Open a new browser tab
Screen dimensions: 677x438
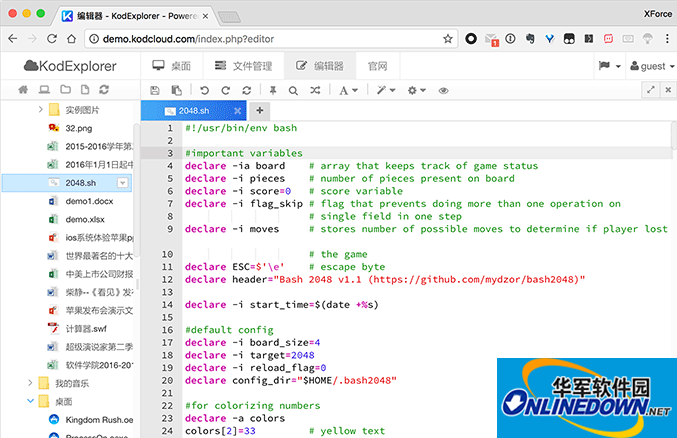[229, 17]
